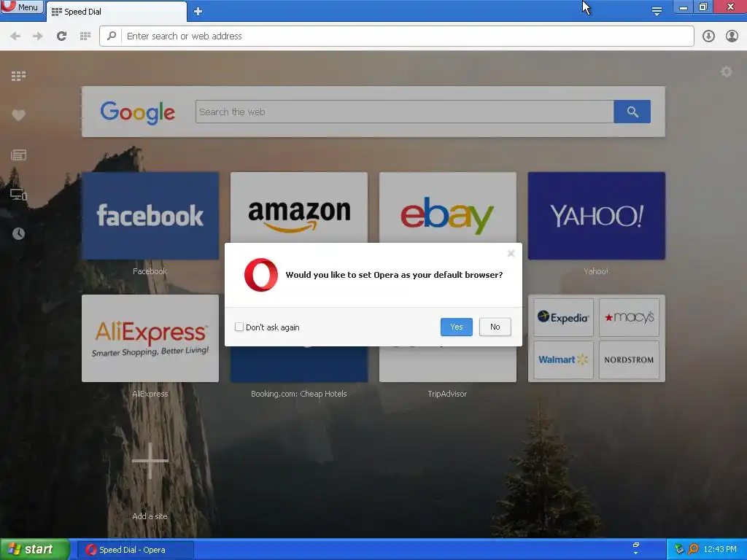Image resolution: width=747 pixels, height=560 pixels.
Task: Click the Google logo
Action: click(x=138, y=112)
